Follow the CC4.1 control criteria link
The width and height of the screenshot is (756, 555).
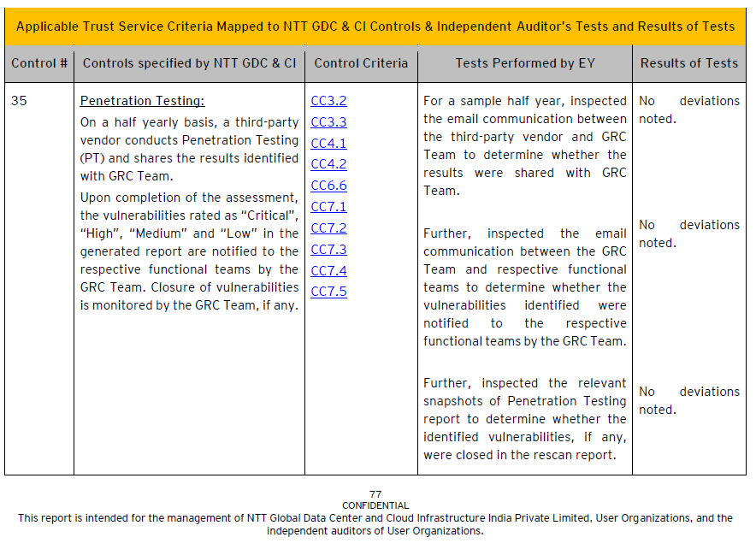328,144
